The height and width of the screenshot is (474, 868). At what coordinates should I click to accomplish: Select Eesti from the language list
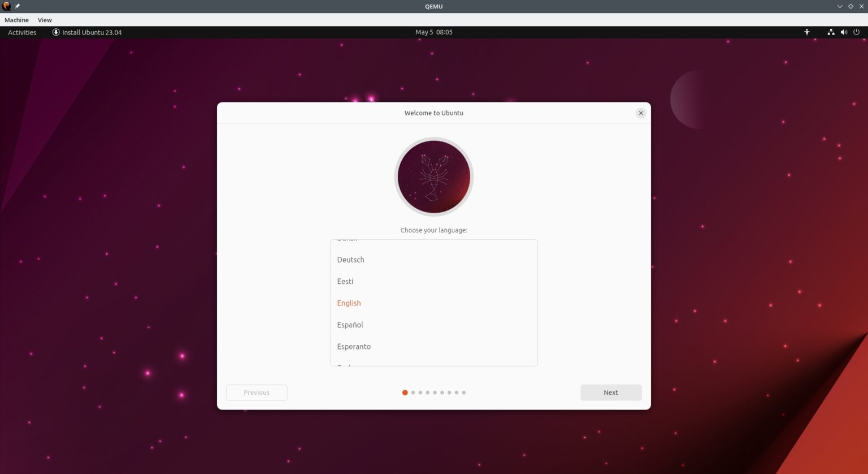(345, 281)
